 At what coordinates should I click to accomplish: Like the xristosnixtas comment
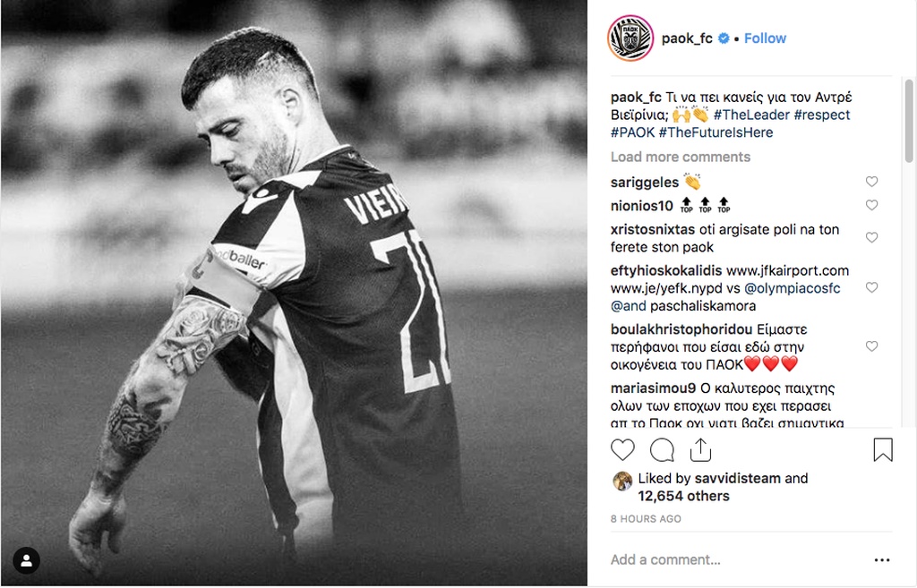click(871, 237)
